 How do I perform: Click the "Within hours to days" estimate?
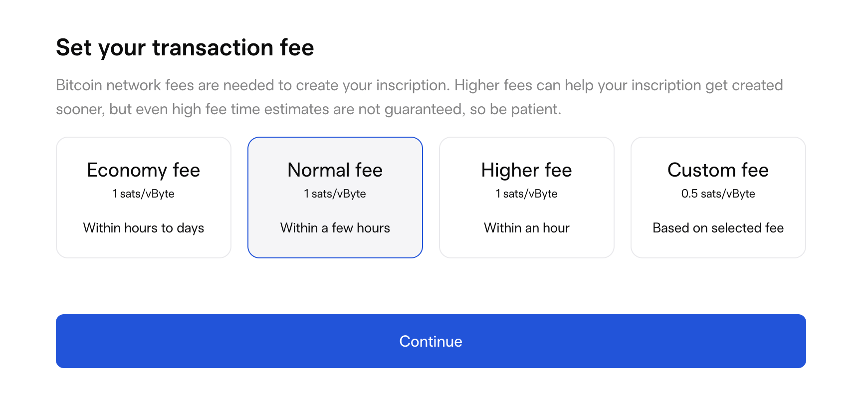pos(144,228)
